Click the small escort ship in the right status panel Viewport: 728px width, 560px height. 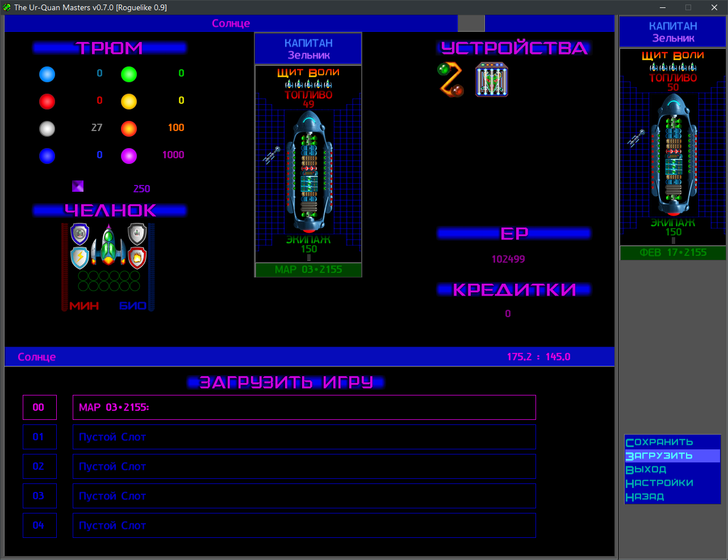pos(636,138)
